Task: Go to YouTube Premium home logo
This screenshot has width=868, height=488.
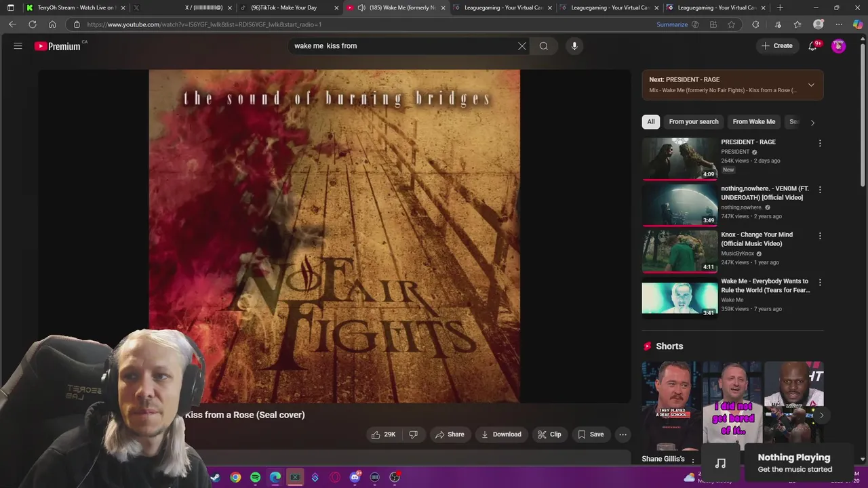Action: click(58, 46)
